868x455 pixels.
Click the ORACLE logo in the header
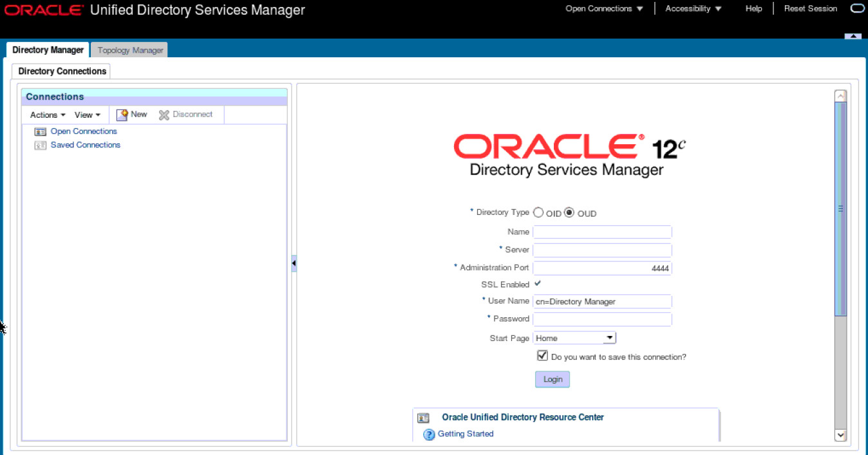click(42, 9)
